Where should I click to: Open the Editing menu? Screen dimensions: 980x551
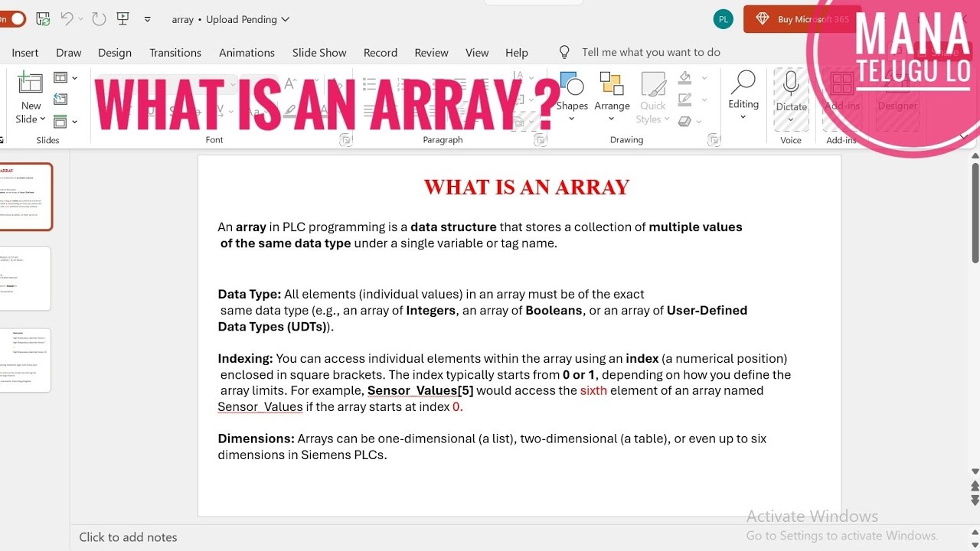[743, 96]
